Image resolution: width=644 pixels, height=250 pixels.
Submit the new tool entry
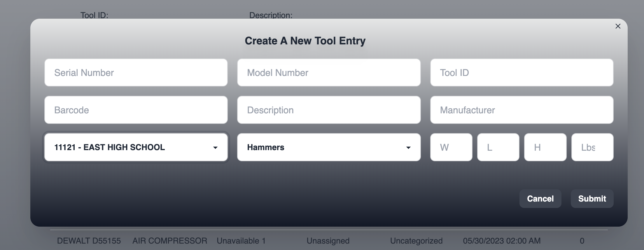pos(592,199)
